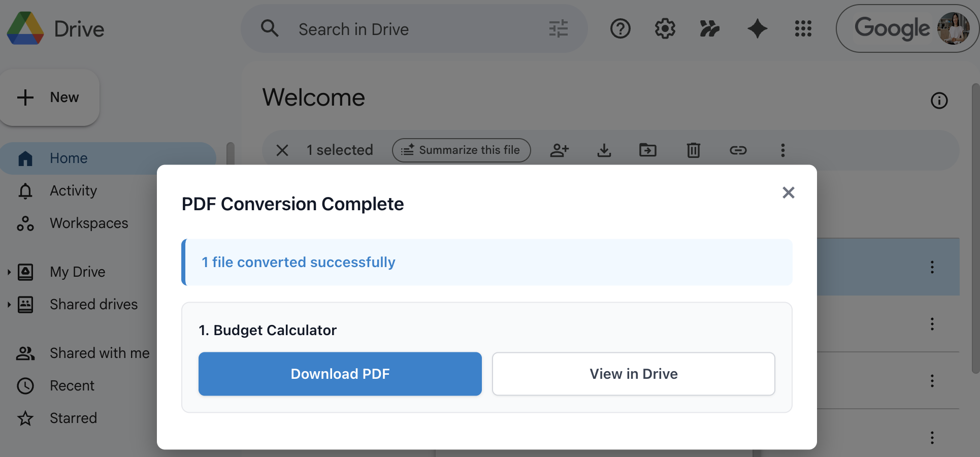Click the Search in Drive field
Viewport: 980px width, 457px height.
coord(406,29)
